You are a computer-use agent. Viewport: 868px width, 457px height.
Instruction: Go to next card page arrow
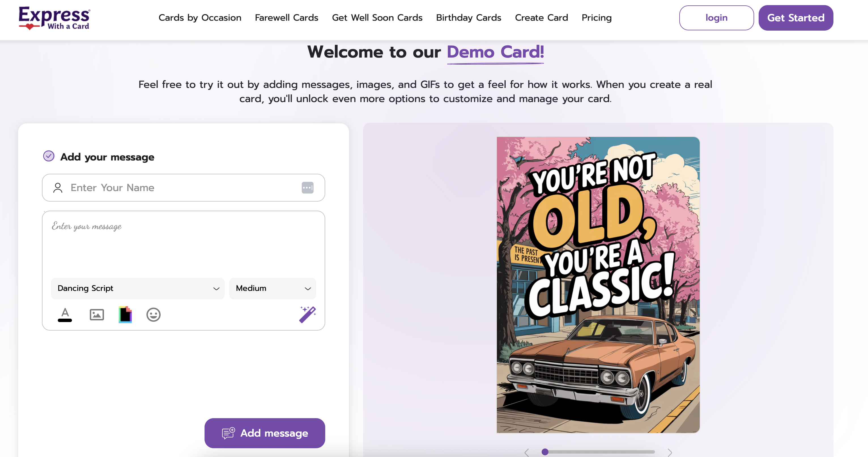click(669, 452)
